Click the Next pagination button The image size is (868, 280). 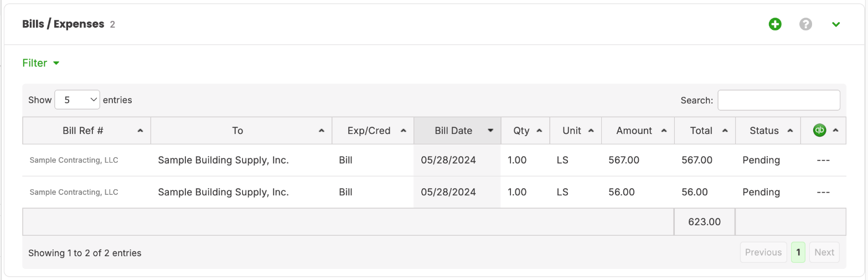coord(824,252)
